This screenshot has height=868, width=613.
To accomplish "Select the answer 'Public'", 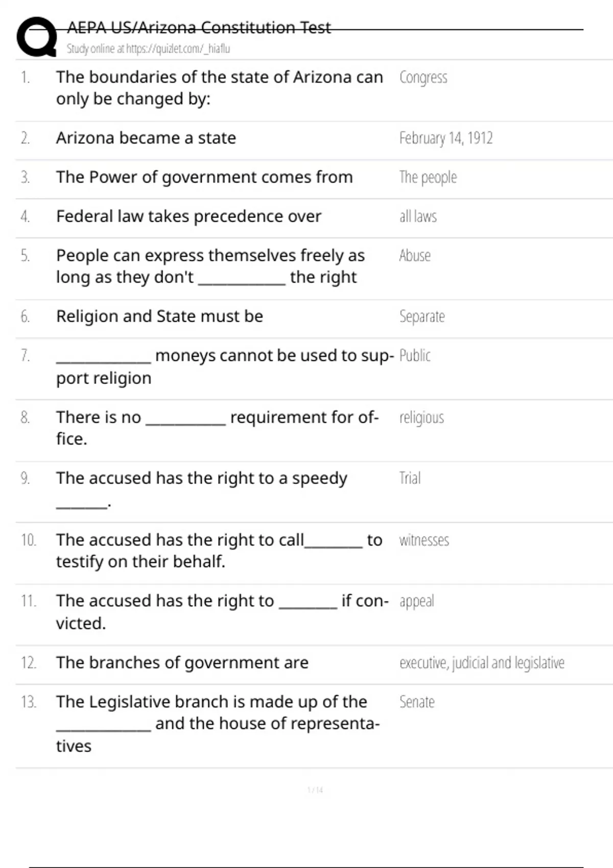I will pyautogui.click(x=415, y=355).
